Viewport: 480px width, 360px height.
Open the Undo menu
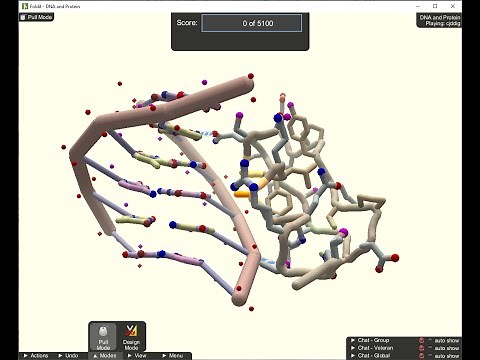[x=68, y=356]
